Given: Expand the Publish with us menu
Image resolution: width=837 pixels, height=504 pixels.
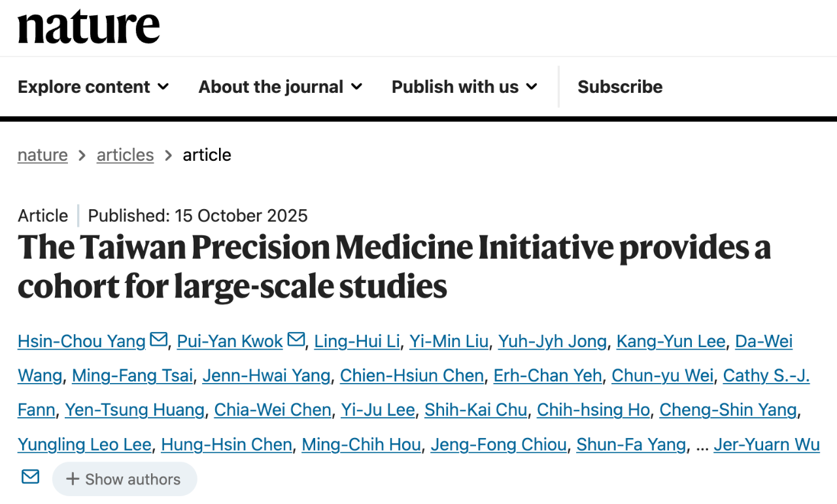Looking at the screenshot, I should coord(464,87).
